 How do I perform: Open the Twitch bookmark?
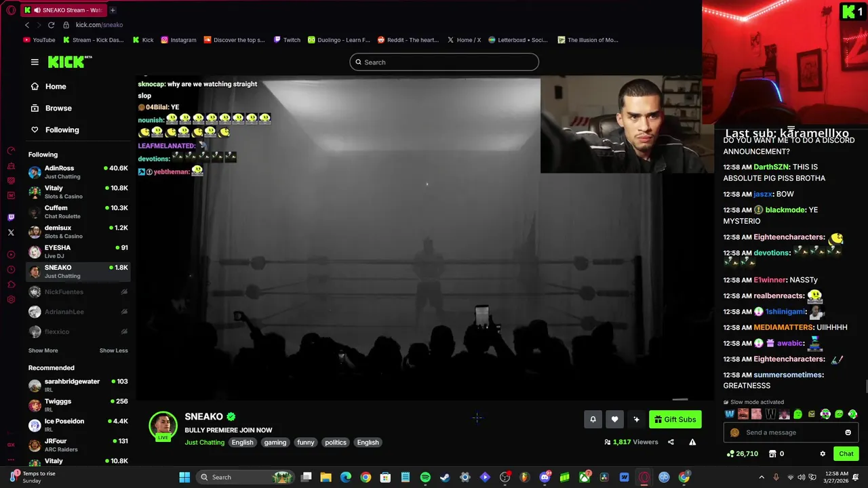point(287,40)
